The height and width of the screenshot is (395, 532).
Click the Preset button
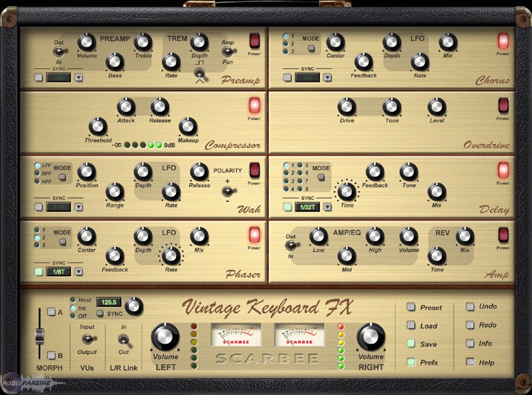pos(411,307)
